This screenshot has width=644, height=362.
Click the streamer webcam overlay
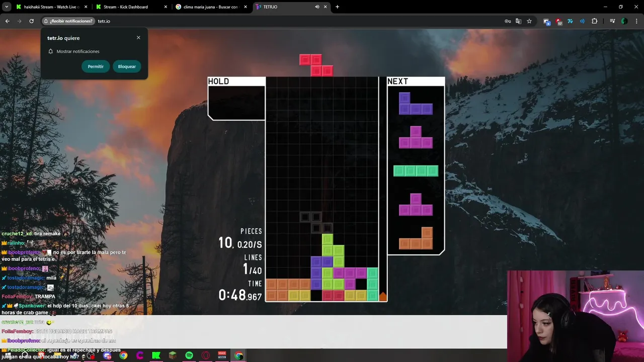tap(576, 316)
